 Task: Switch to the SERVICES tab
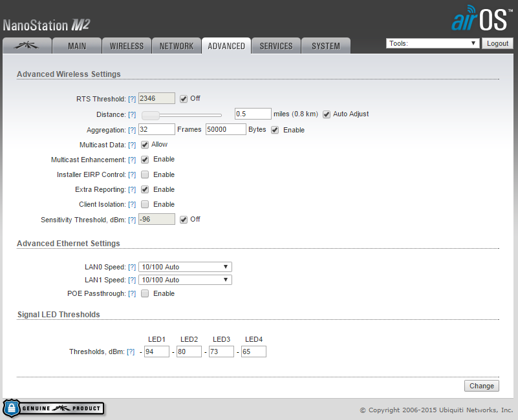pyautogui.click(x=276, y=46)
